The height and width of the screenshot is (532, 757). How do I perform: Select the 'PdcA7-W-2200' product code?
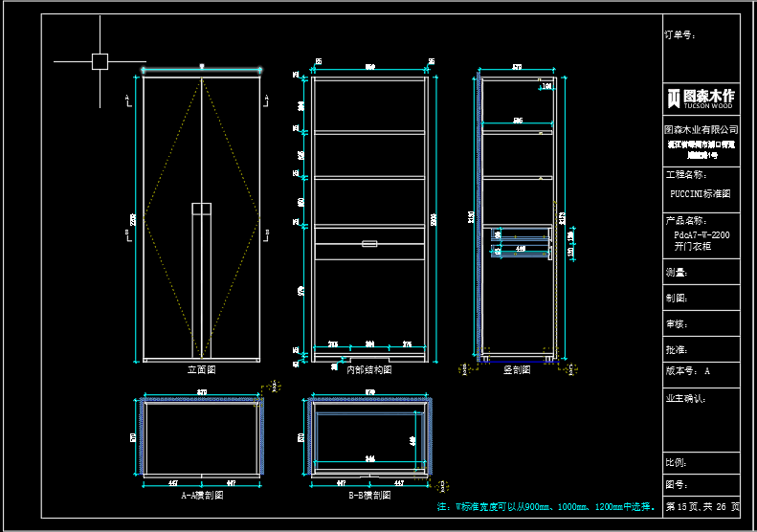pos(701,235)
